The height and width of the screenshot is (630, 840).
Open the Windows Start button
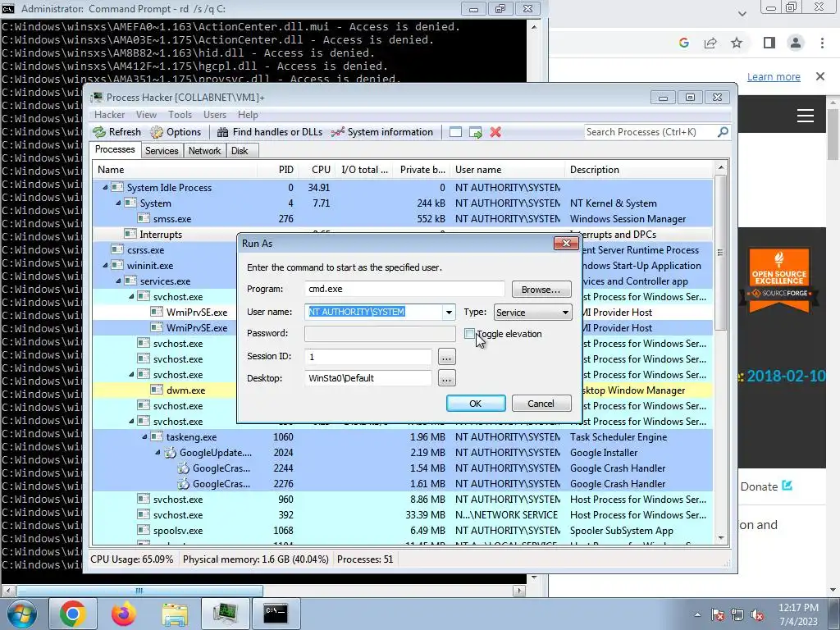click(22, 614)
